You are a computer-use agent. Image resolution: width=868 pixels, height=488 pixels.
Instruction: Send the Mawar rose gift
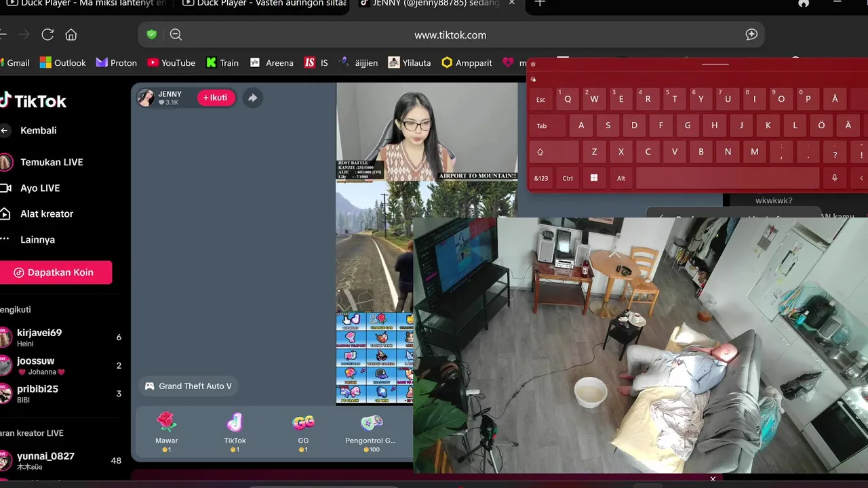coord(167,431)
